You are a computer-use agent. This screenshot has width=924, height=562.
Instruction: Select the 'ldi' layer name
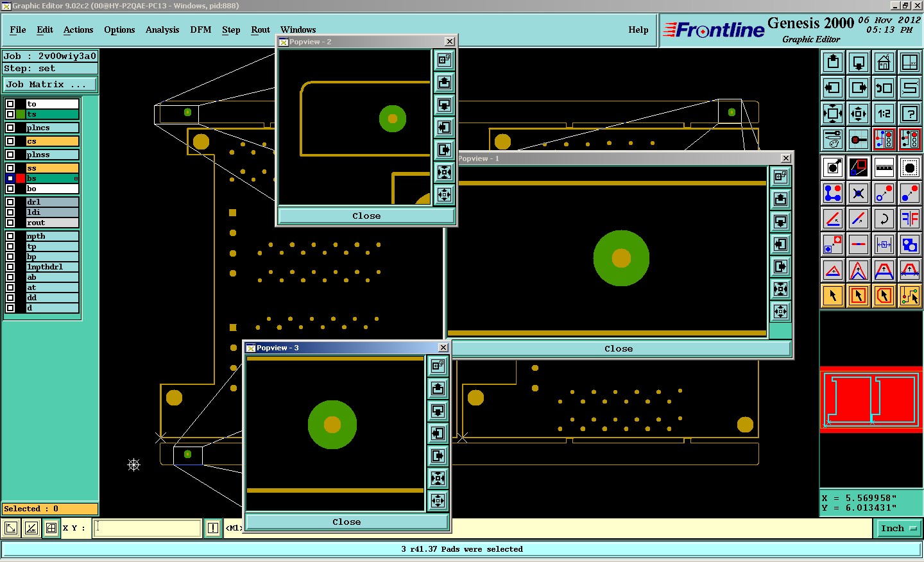pyautogui.click(x=52, y=212)
